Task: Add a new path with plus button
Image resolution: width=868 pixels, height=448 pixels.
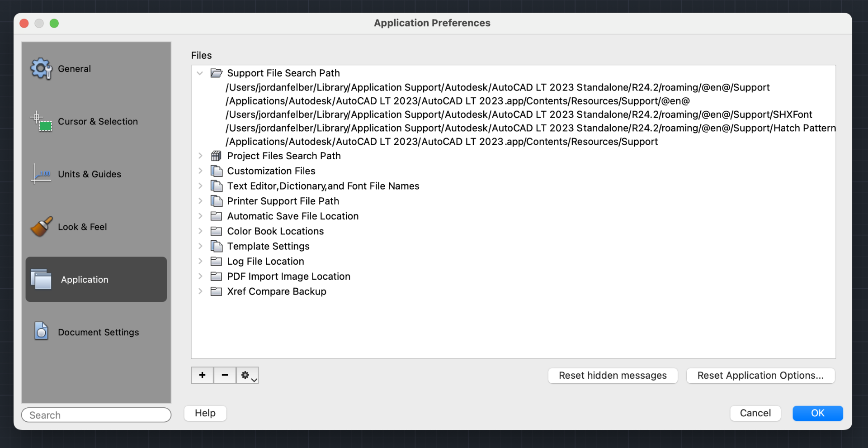Action: point(203,375)
